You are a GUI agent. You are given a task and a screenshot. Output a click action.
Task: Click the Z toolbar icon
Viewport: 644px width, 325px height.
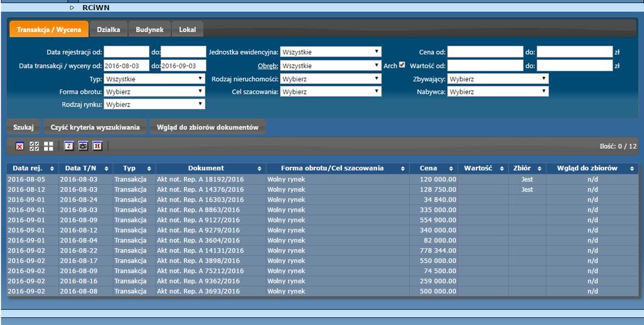[x=69, y=145]
